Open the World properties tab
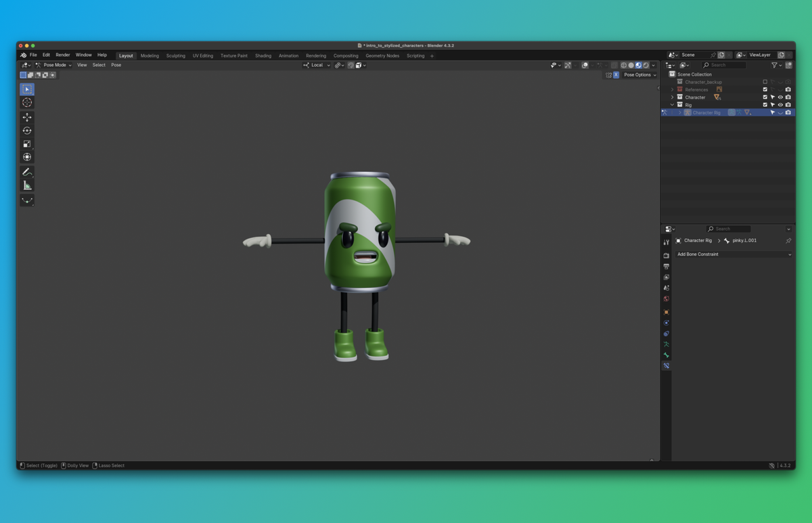The width and height of the screenshot is (812, 523). pyautogui.click(x=667, y=298)
